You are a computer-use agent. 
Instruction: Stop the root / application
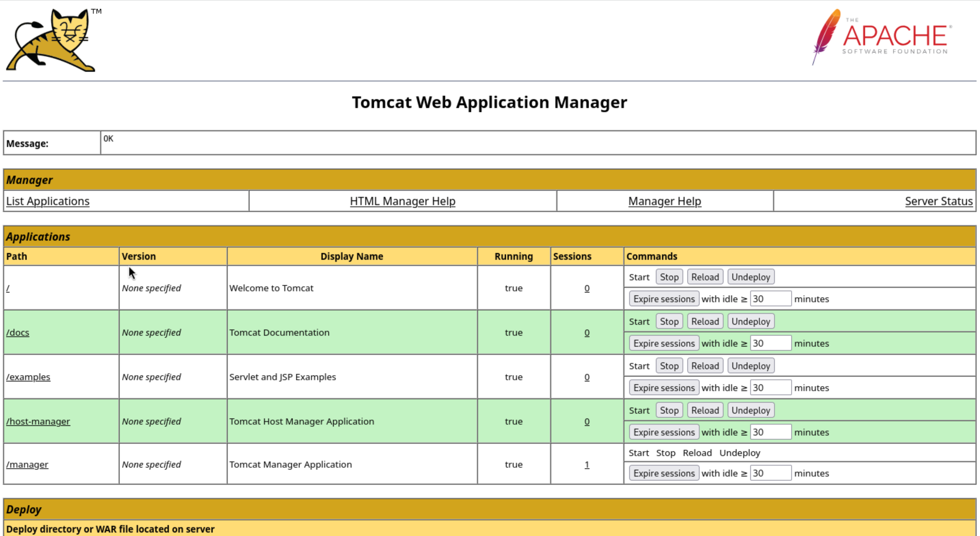coord(669,277)
